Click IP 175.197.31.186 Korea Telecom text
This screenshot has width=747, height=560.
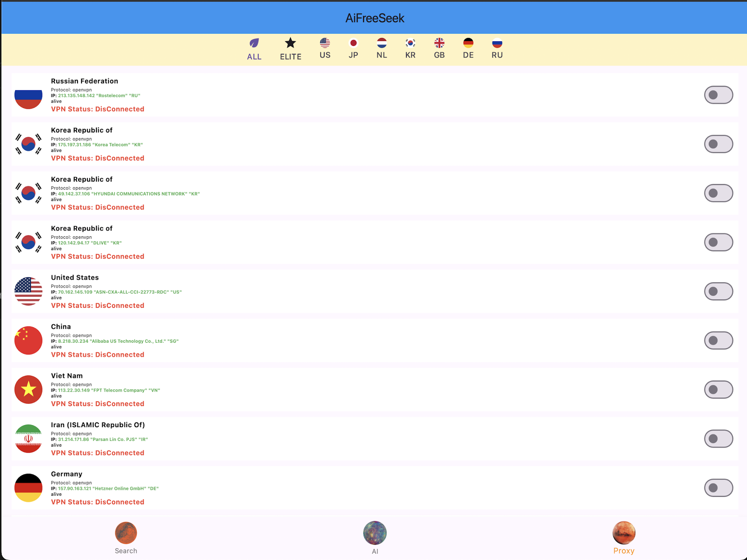coord(97,145)
